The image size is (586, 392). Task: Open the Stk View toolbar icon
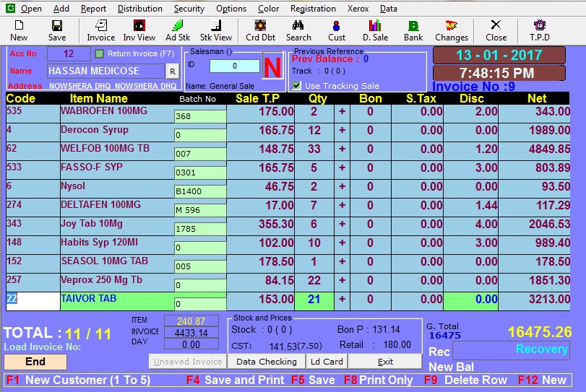click(x=215, y=25)
